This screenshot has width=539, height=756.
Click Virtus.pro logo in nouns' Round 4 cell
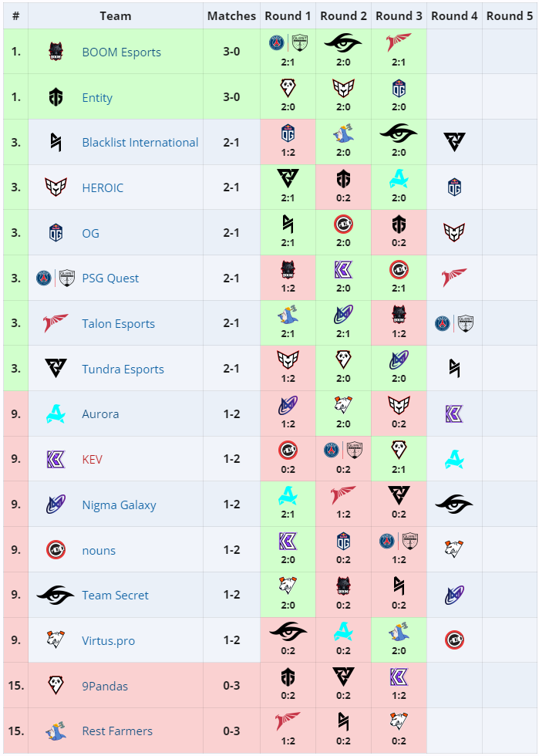coord(454,549)
